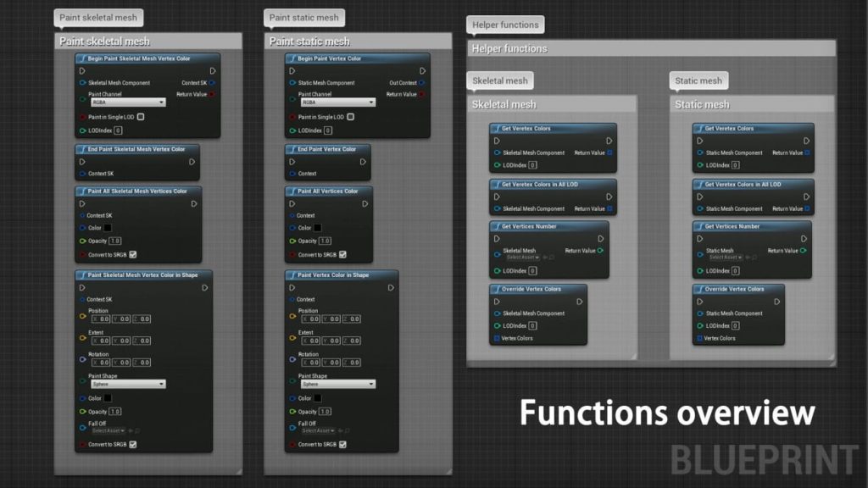Click exec output pin of End Paint Vertex Color node

click(x=363, y=162)
